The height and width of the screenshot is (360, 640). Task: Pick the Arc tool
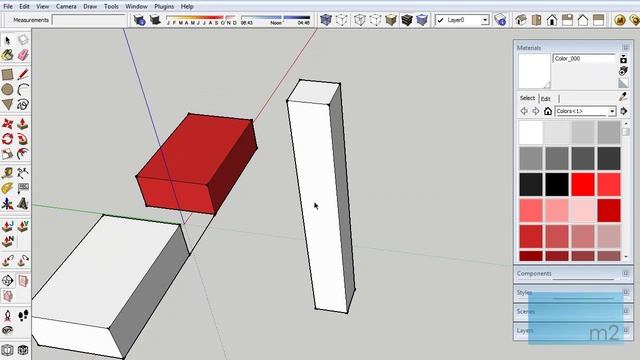coord(23,89)
